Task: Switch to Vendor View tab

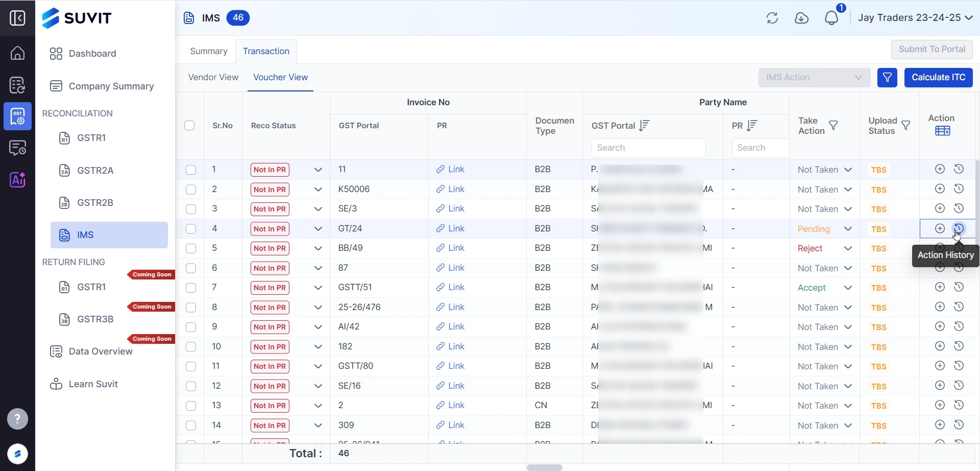Action: coord(213,77)
